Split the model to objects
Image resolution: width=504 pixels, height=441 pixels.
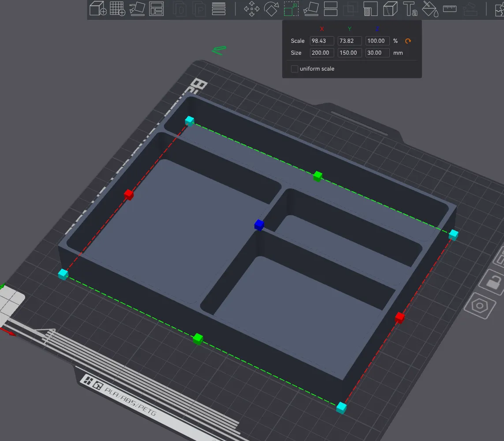pos(179,9)
